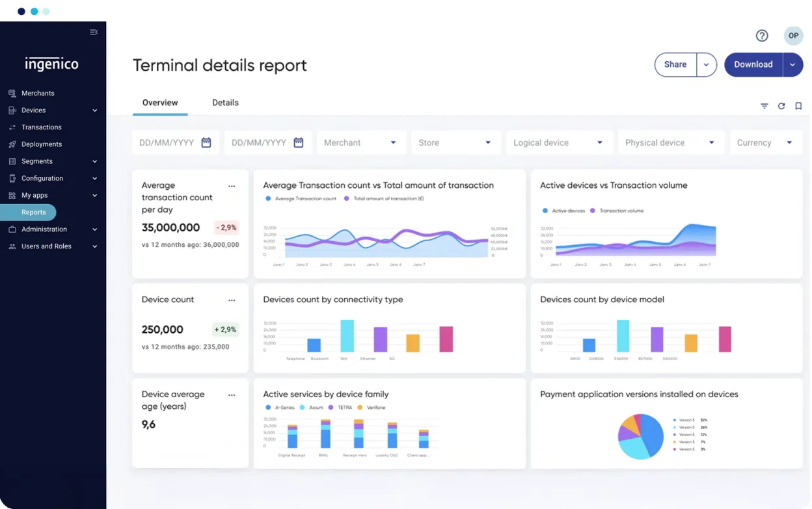This screenshot has width=812, height=509.
Task: Toggle the TETRA series legend item
Action: pos(340,408)
